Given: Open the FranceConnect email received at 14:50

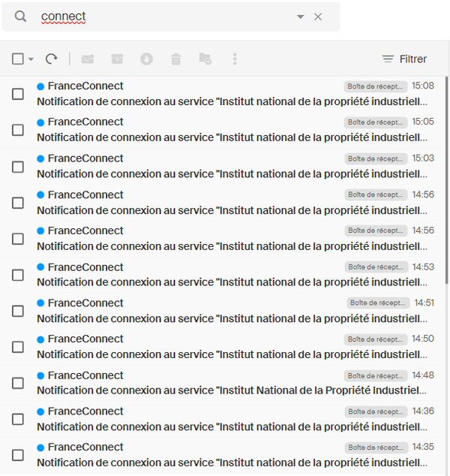Looking at the screenshot, I should coord(223,347).
